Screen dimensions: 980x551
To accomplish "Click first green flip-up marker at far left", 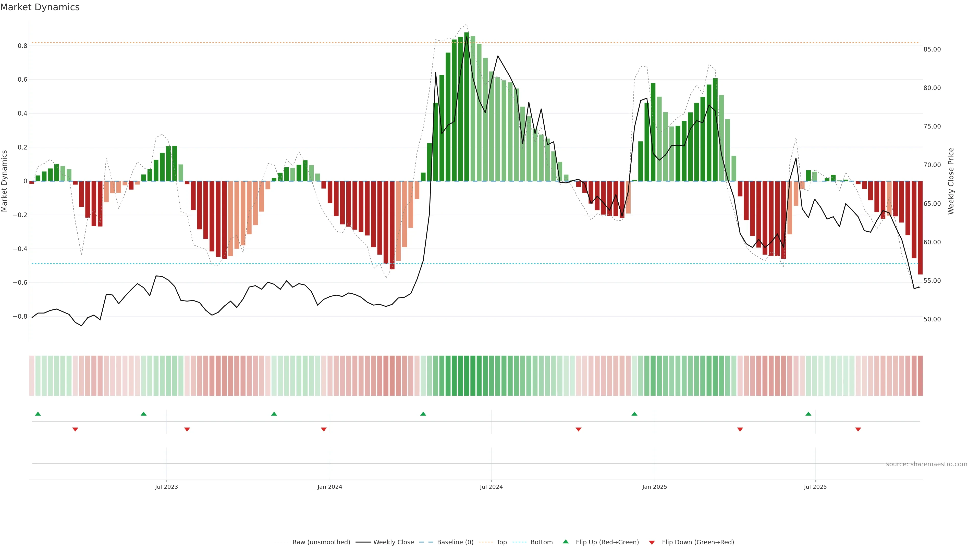I will pyautogui.click(x=38, y=414).
